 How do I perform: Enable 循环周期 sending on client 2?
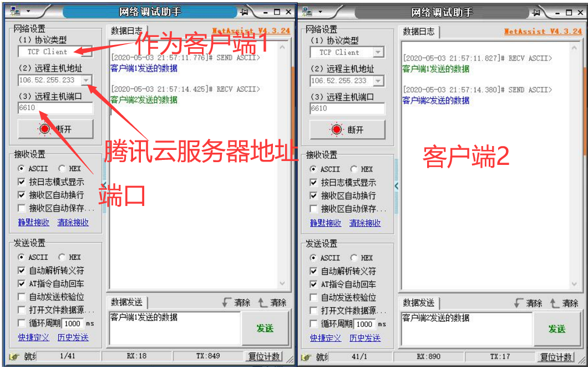pos(315,324)
